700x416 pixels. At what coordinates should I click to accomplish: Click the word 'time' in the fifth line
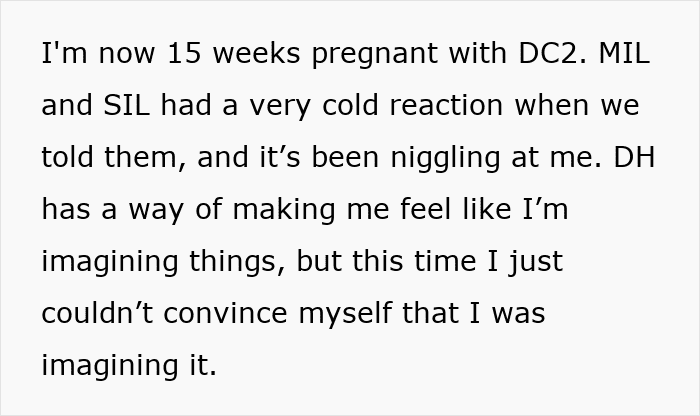click(x=445, y=261)
